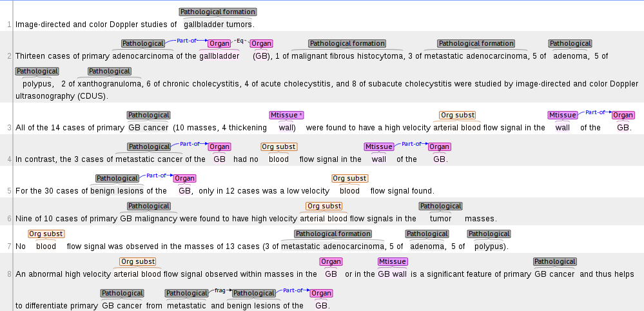
Task: Click the Organ label at the end of sentence 4
Action: [440, 146]
